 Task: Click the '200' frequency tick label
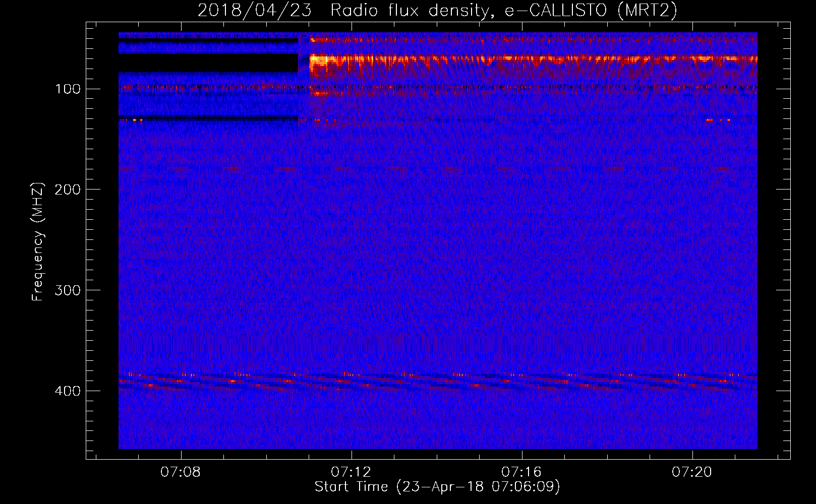[68, 190]
